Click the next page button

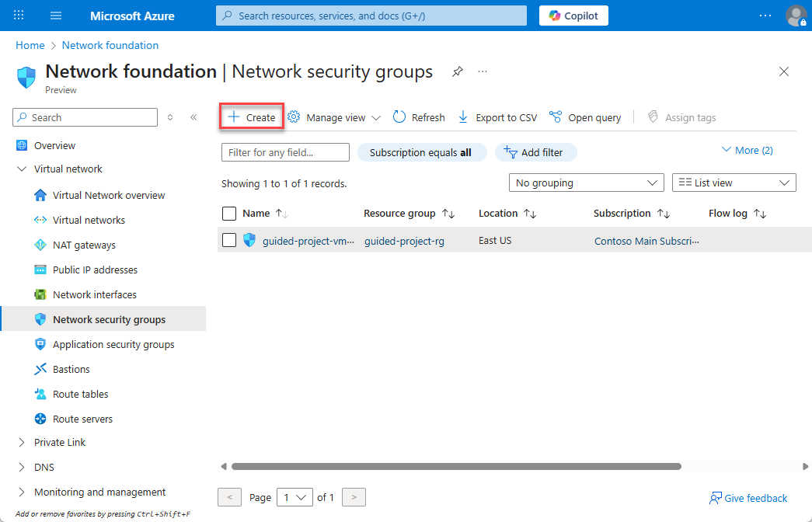[354, 497]
